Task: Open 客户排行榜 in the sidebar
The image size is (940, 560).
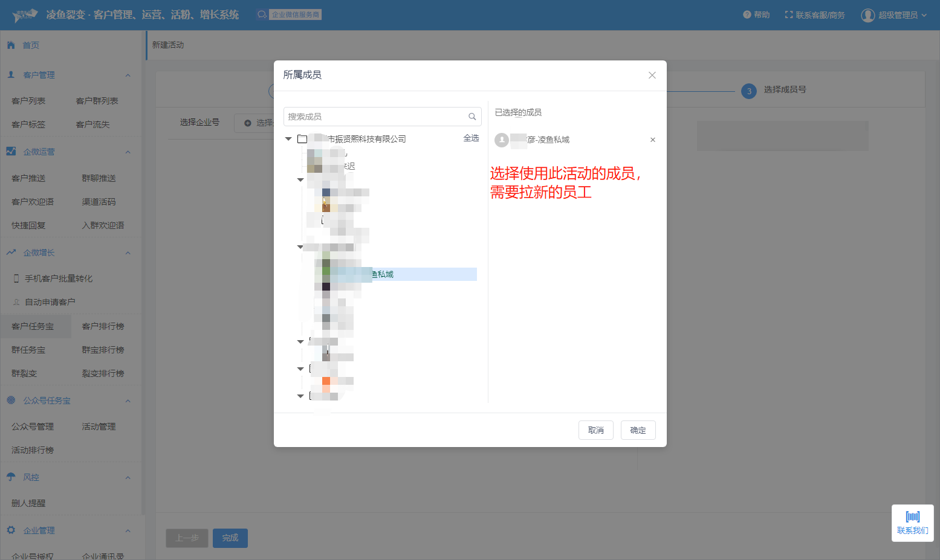Action: [x=103, y=326]
